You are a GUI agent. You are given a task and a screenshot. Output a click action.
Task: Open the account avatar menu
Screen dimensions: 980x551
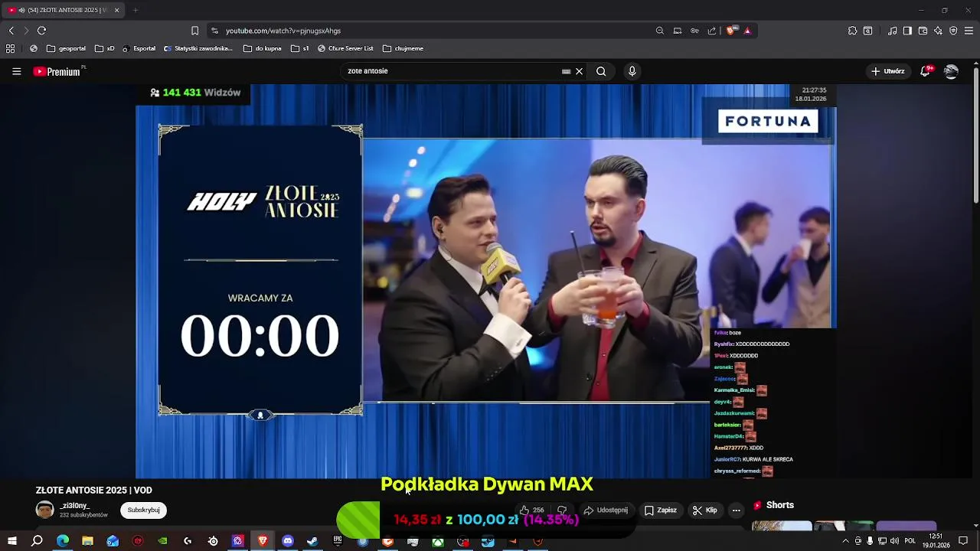point(951,71)
